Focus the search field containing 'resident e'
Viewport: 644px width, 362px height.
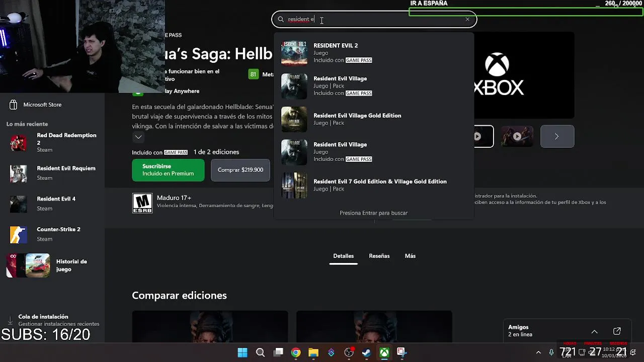374,19
